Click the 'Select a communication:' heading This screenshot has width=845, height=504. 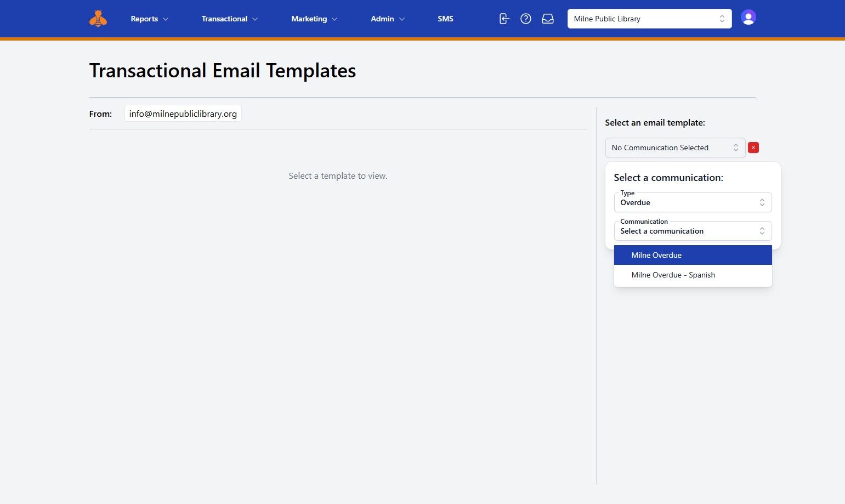click(668, 178)
